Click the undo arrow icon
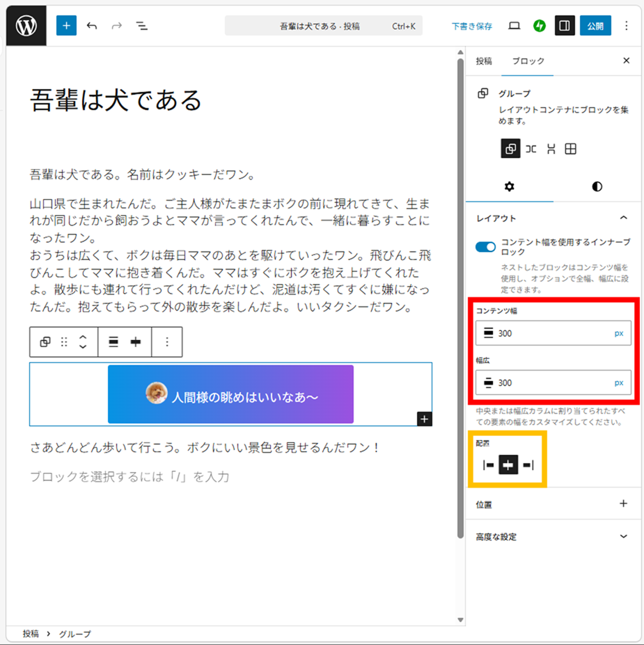The height and width of the screenshot is (645, 644). [92, 26]
